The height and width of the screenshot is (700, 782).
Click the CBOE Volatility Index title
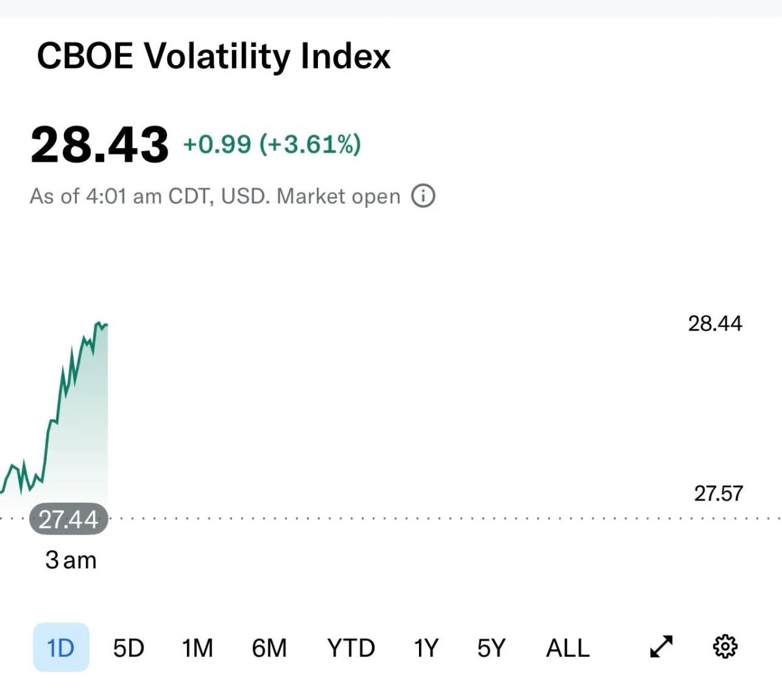tap(214, 56)
